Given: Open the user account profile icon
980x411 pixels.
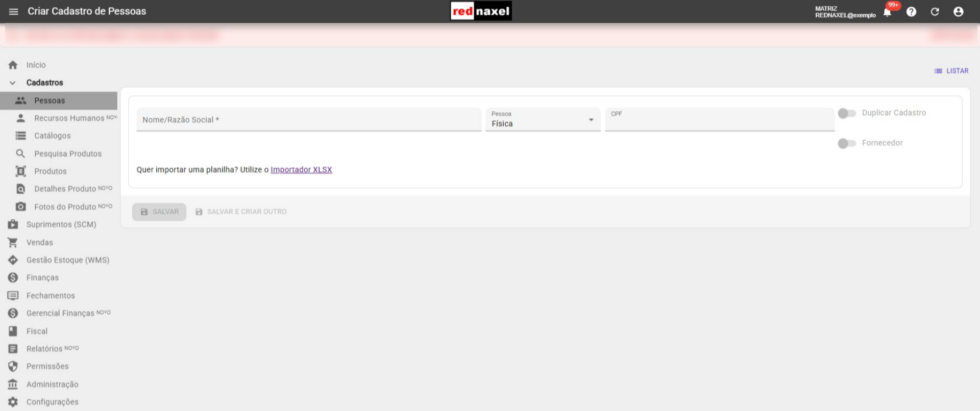Looking at the screenshot, I should [x=958, y=12].
